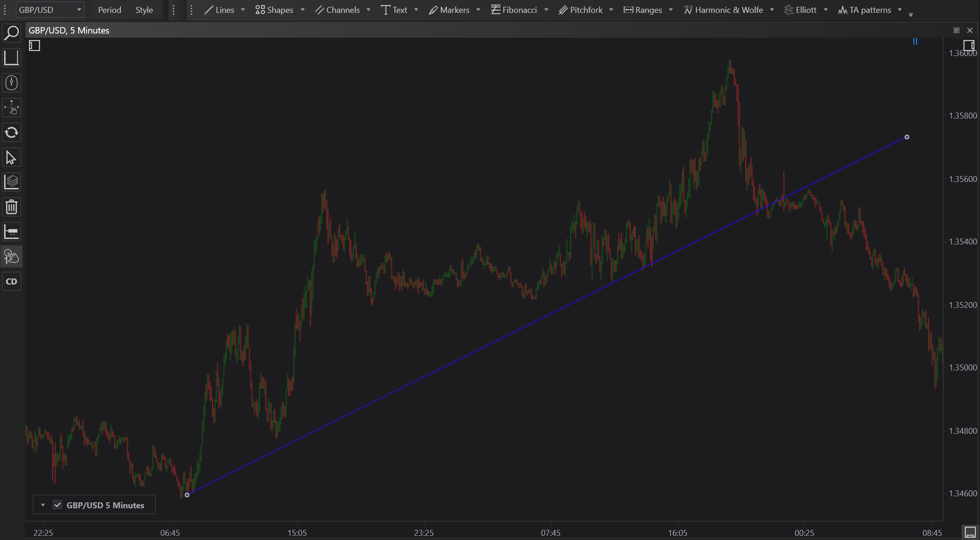This screenshot has width=980, height=540.
Task: Select the arrow pointer cursor tool
Action: [x=11, y=158]
